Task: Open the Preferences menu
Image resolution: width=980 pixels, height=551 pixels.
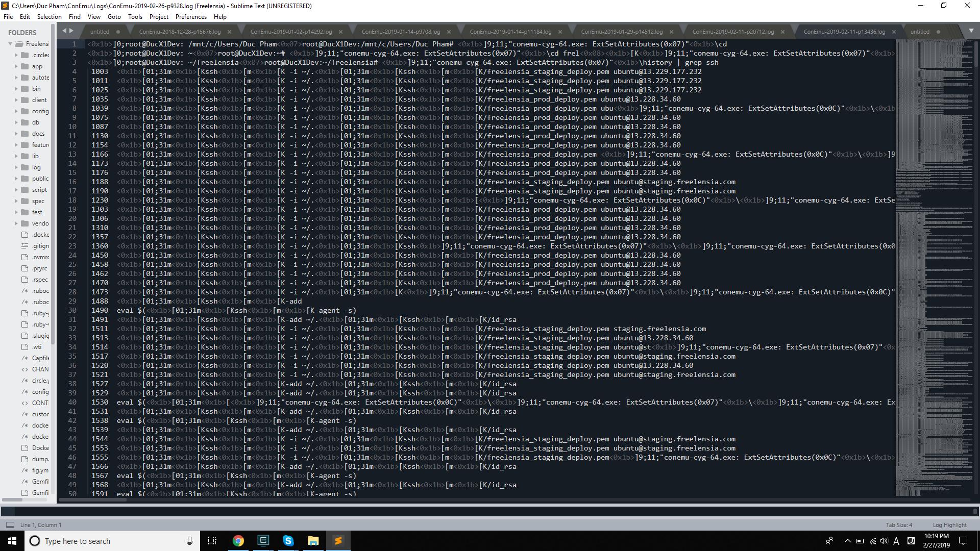Action: coord(191,17)
